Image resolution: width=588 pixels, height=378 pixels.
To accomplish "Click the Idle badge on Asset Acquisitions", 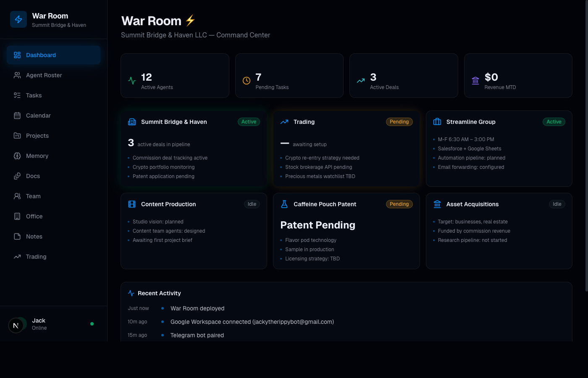I will 557,204.
